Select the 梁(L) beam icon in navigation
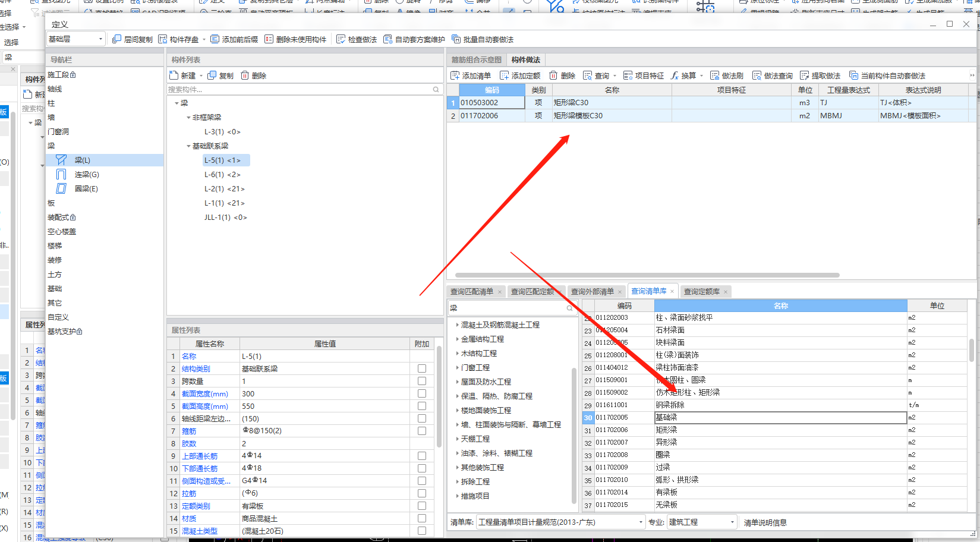Screen dimensions: 980x542 (x=61, y=160)
